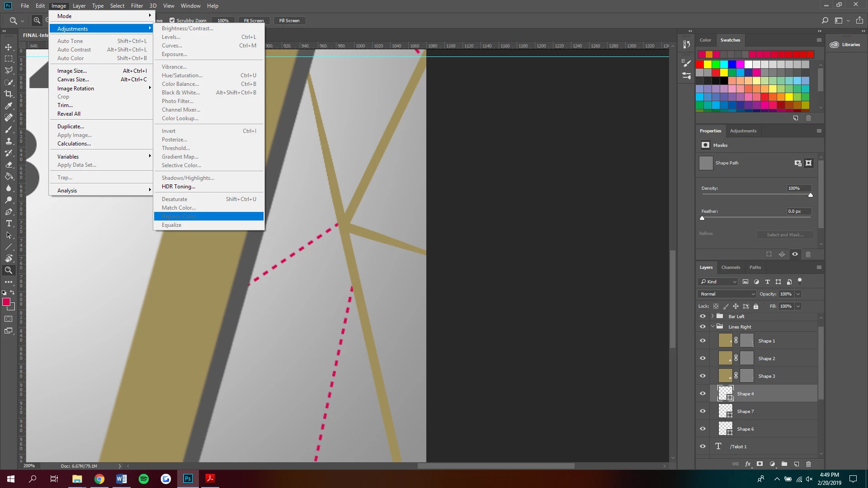This screenshot has width=868, height=488.
Task: Select the Pen tool
Action: (9, 211)
